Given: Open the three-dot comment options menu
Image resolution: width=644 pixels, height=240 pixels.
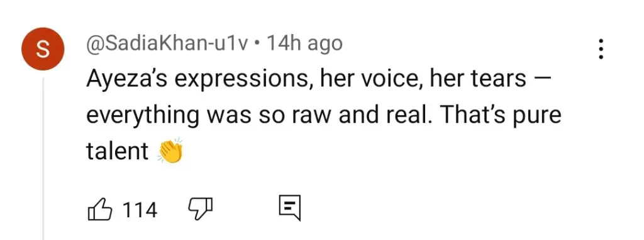Looking at the screenshot, I should 601,49.
